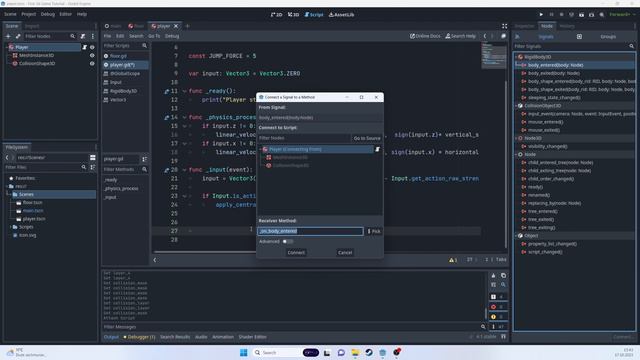The height and width of the screenshot is (360, 640).
Task: Open the Shader Editor bottom panel
Action: pyautogui.click(x=252, y=337)
